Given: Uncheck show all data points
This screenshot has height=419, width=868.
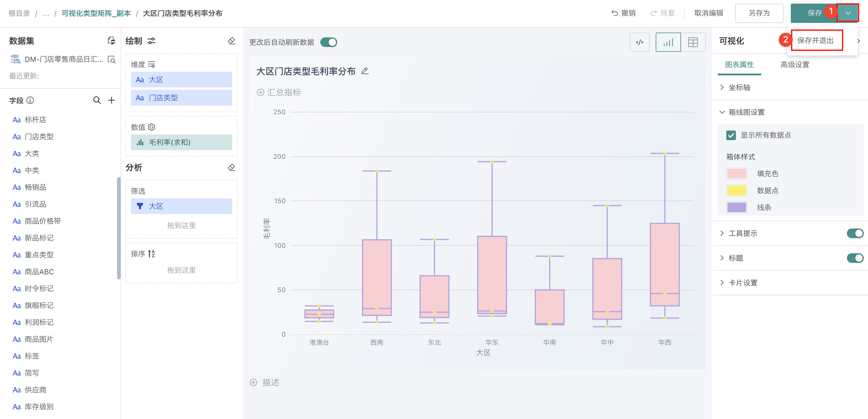Looking at the screenshot, I should click(x=731, y=135).
